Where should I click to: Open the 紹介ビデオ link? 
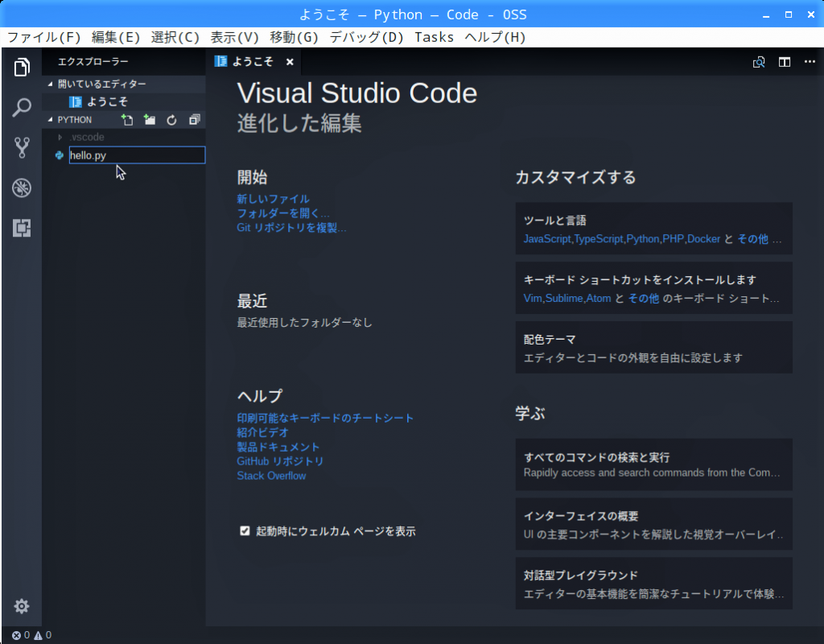pos(263,432)
